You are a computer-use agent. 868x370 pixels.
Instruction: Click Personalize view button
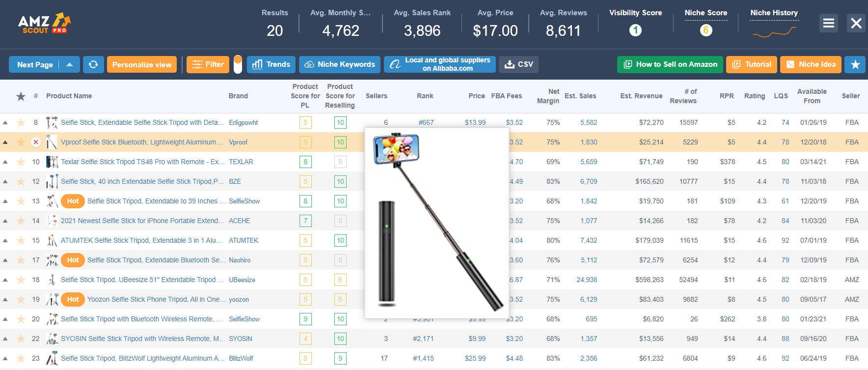142,64
